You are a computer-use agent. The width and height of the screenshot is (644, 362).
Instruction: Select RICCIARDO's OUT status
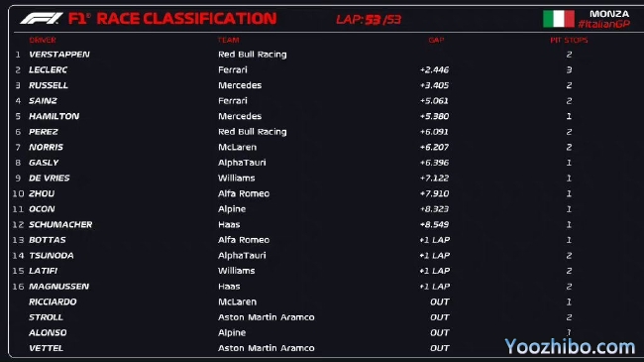pyautogui.click(x=440, y=302)
